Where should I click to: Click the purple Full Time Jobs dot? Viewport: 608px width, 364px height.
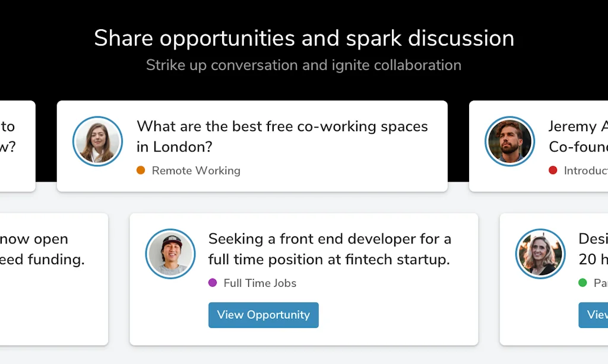(213, 283)
